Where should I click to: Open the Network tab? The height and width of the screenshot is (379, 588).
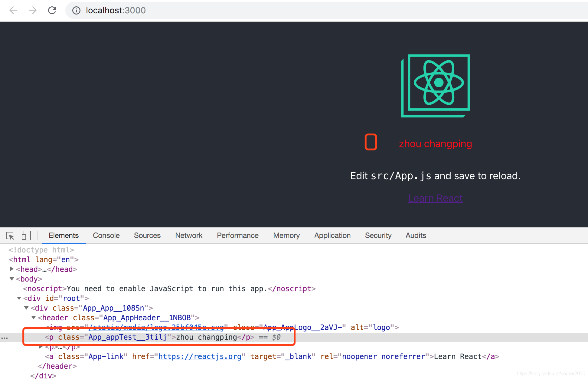189,236
